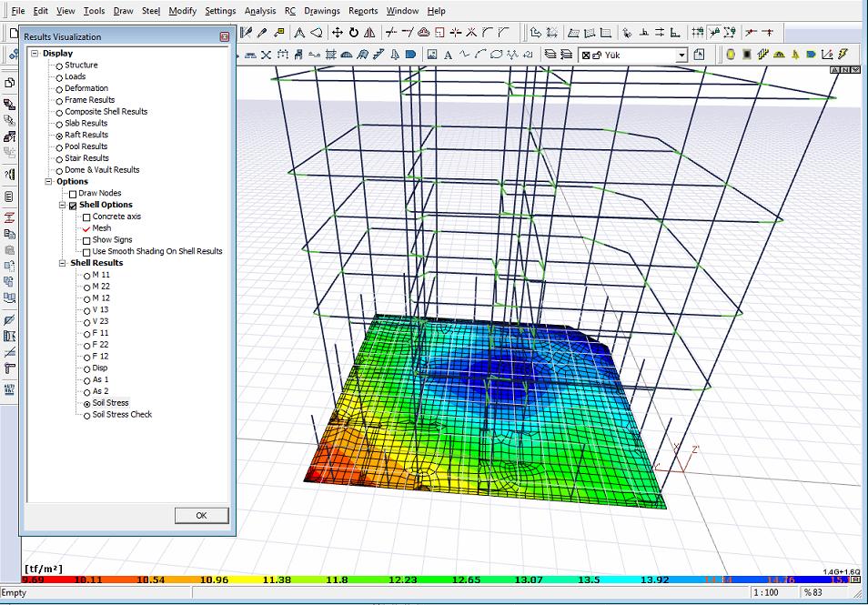Viewport: 868px width, 605px height.
Task: Select the closed curve drawing tool
Action: point(496,55)
